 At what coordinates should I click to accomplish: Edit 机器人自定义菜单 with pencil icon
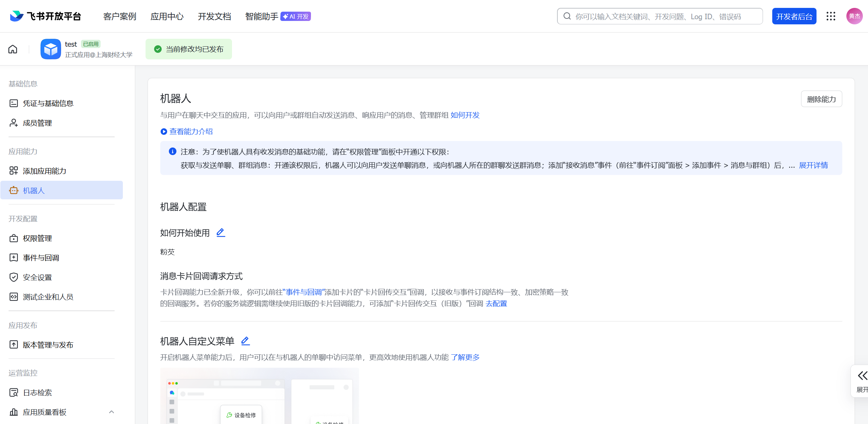pyautogui.click(x=245, y=341)
